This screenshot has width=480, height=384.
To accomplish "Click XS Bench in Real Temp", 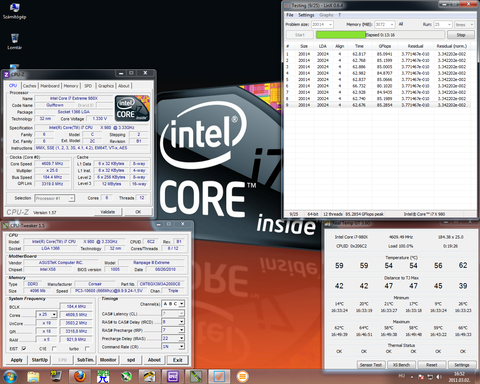I will click(401, 365).
